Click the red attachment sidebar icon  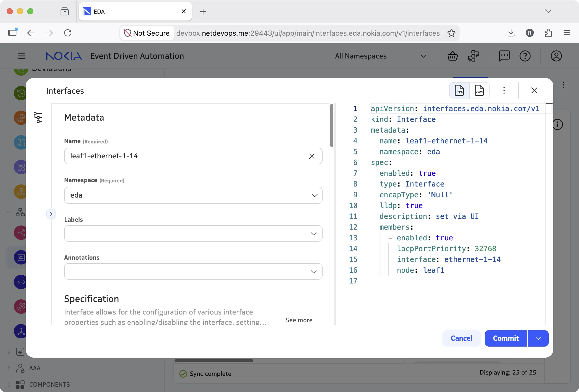coord(20,307)
